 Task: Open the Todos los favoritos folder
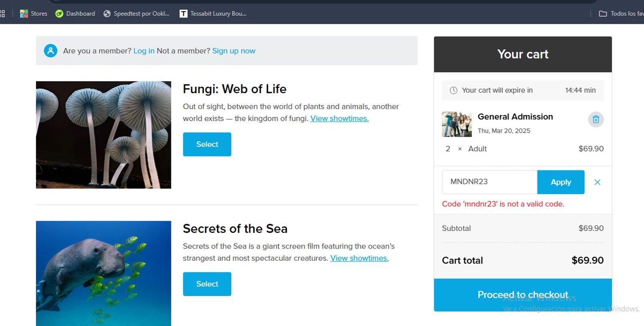point(621,14)
